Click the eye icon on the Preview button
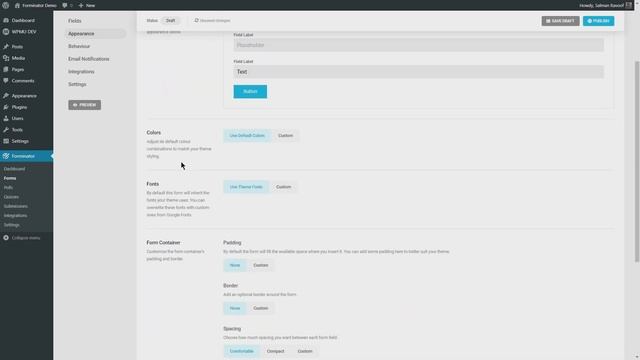Image resolution: width=640 pixels, height=360 pixels. coord(75,105)
